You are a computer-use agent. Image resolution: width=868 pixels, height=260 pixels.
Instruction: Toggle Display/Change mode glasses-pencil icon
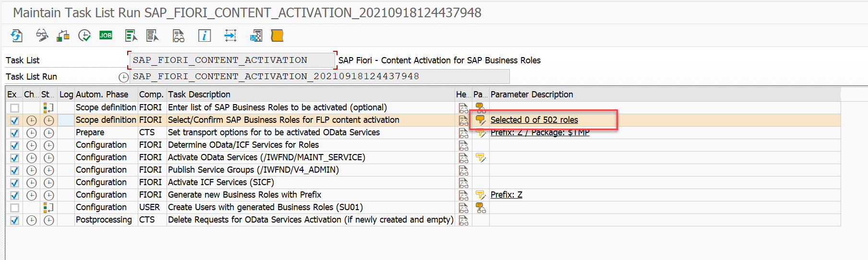42,35
